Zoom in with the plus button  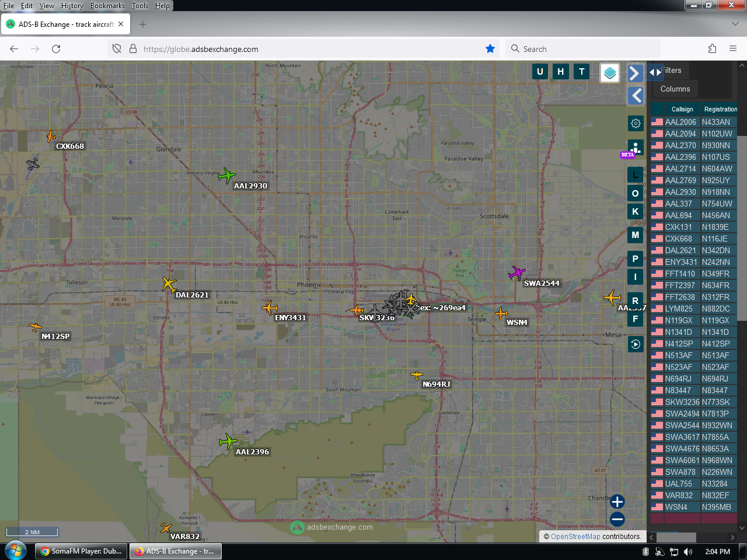pyautogui.click(x=617, y=502)
